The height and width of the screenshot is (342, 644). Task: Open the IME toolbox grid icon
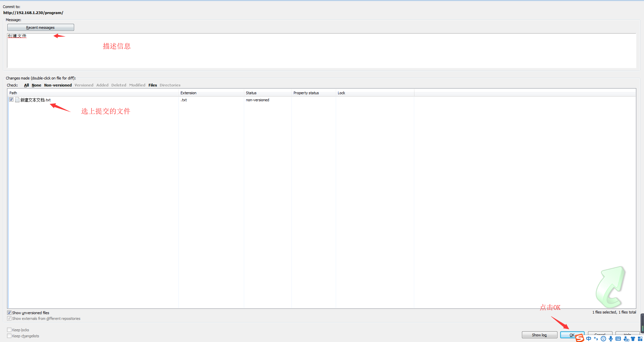pos(640,339)
